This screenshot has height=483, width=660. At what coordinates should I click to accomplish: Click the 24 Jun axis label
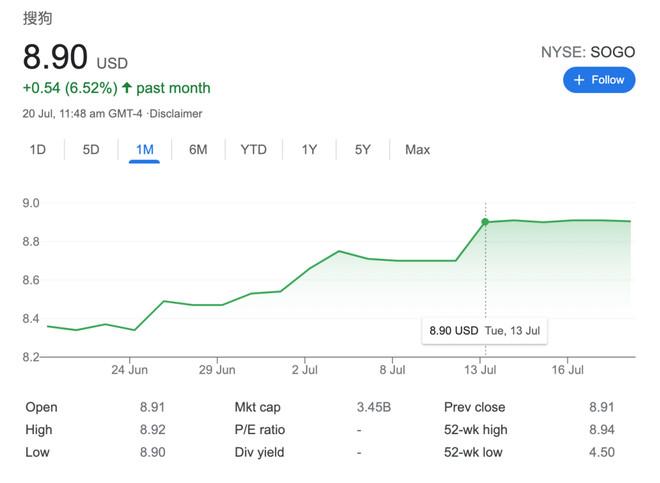point(129,370)
